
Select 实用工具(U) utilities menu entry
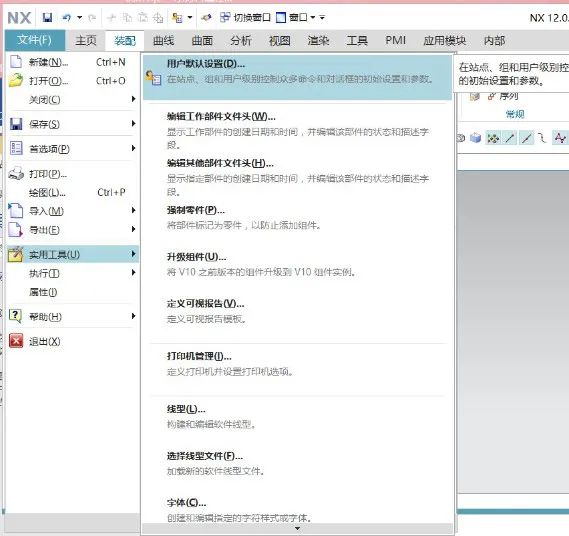(72, 254)
